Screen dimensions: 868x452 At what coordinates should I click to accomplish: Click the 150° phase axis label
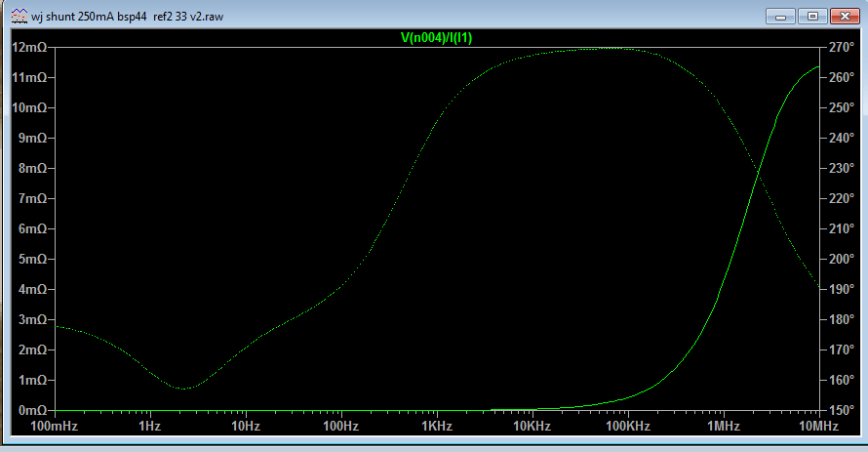click(842, 410)
